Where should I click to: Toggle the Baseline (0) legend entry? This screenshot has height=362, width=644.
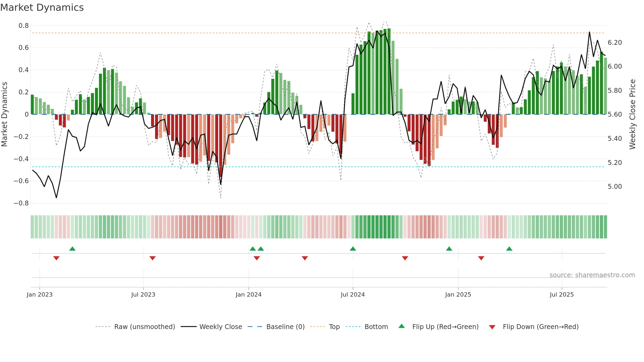tap(276, 327)
